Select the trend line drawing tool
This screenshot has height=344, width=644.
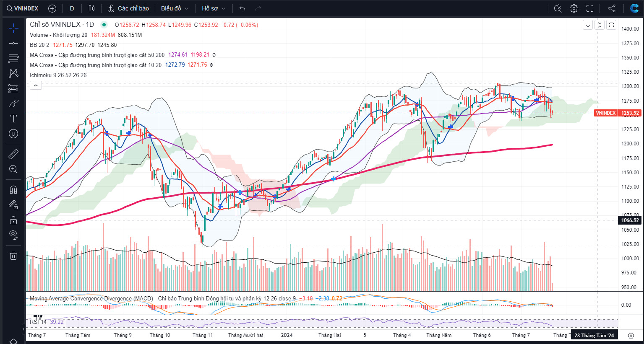[13, 43]
